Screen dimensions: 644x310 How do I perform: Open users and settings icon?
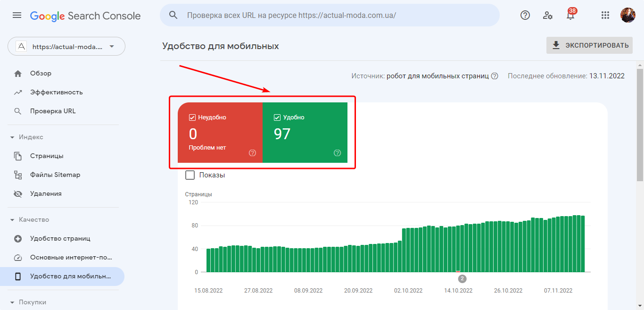548,15
